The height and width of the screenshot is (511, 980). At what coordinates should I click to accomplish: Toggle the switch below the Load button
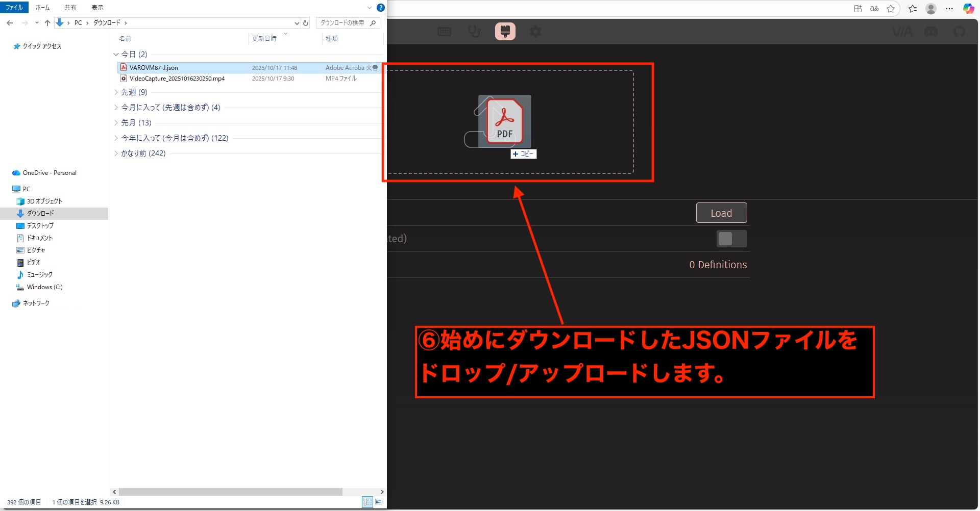731,239
